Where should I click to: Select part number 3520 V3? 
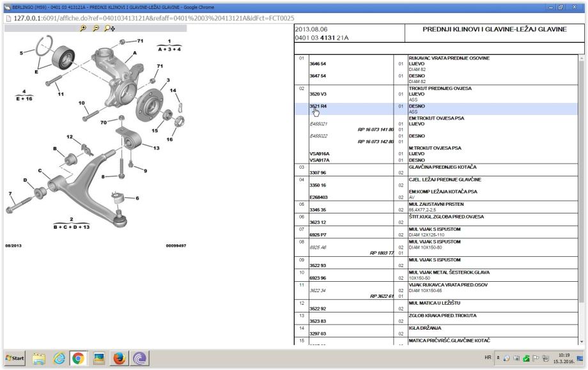click(318, 94)
